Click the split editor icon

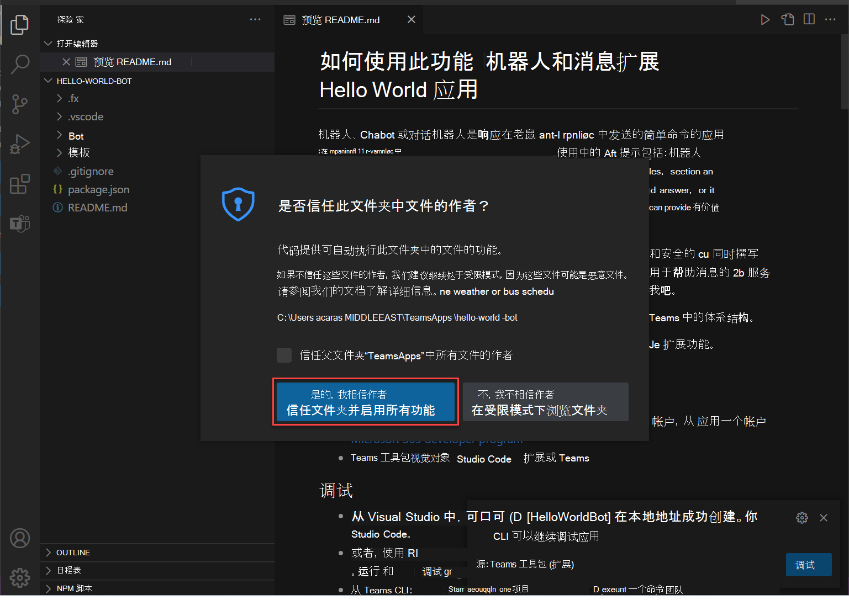(809, 19)
